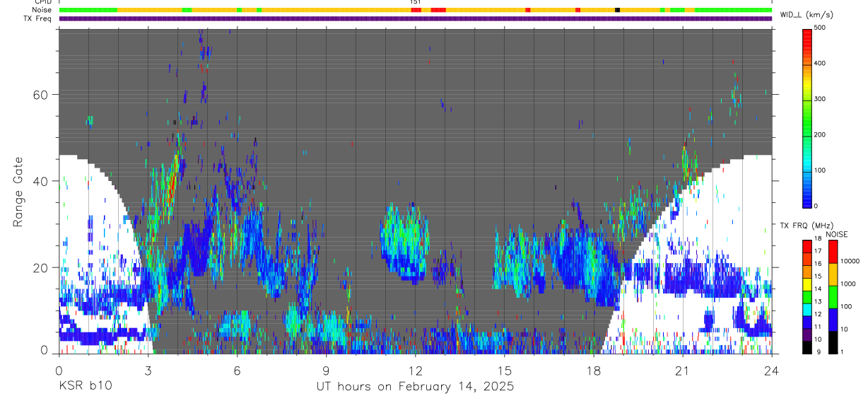Click the 200 label on the WID colorbar
868x401 pixels.
(820, 134)
